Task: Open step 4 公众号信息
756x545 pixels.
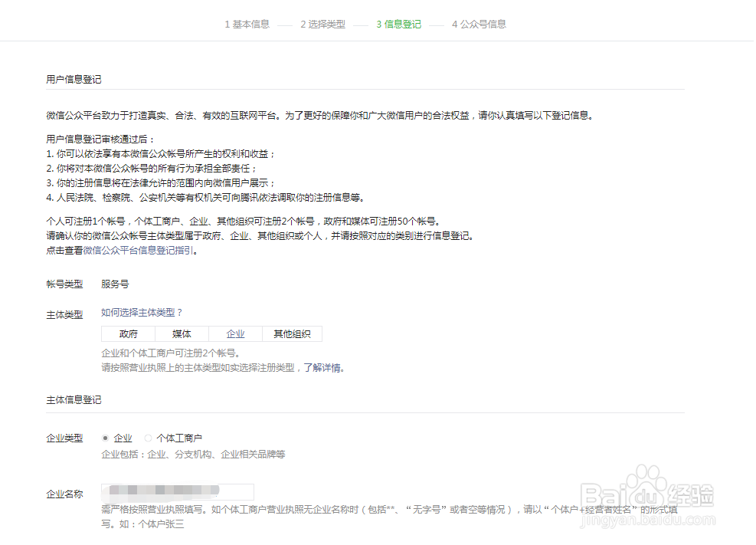Action: click(x=478, y=24)
